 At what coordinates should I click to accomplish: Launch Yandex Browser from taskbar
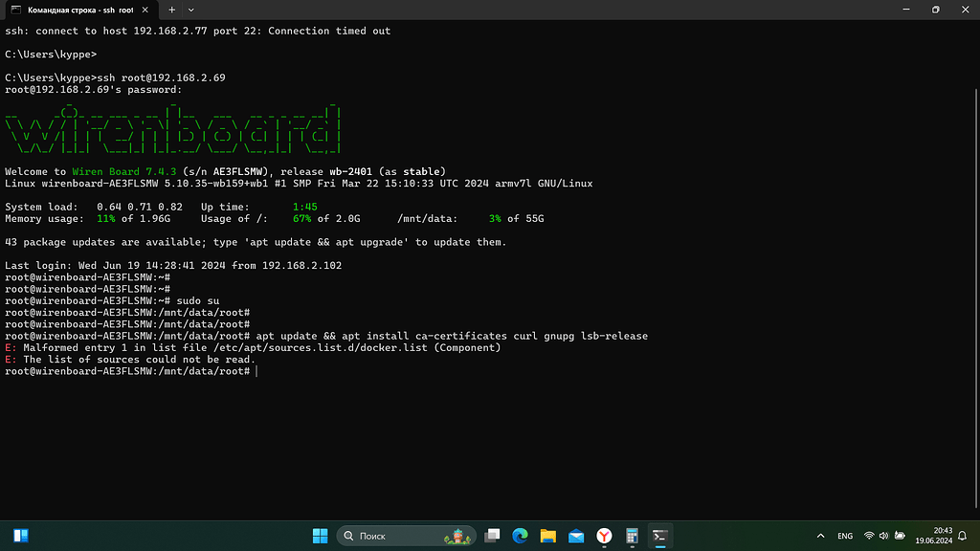[x=604, y=536]
